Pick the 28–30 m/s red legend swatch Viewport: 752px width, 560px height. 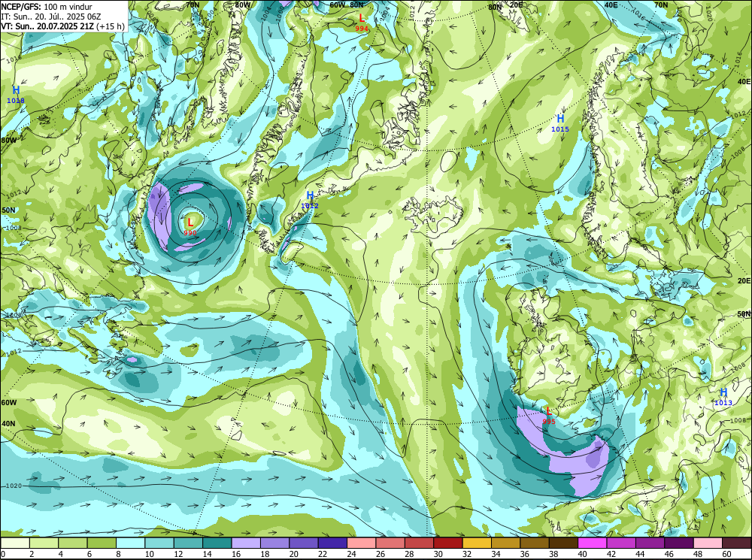click(420, 543)
